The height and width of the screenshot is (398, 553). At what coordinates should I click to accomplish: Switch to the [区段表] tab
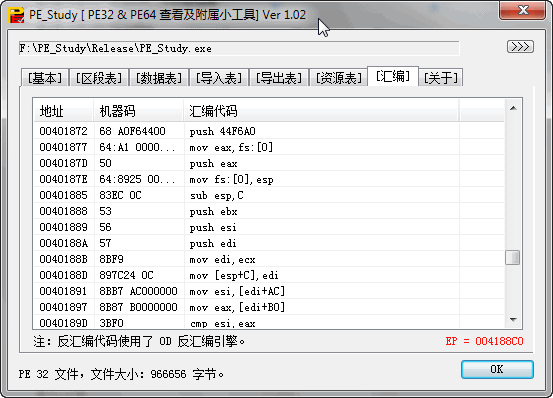tap(99, 78)
